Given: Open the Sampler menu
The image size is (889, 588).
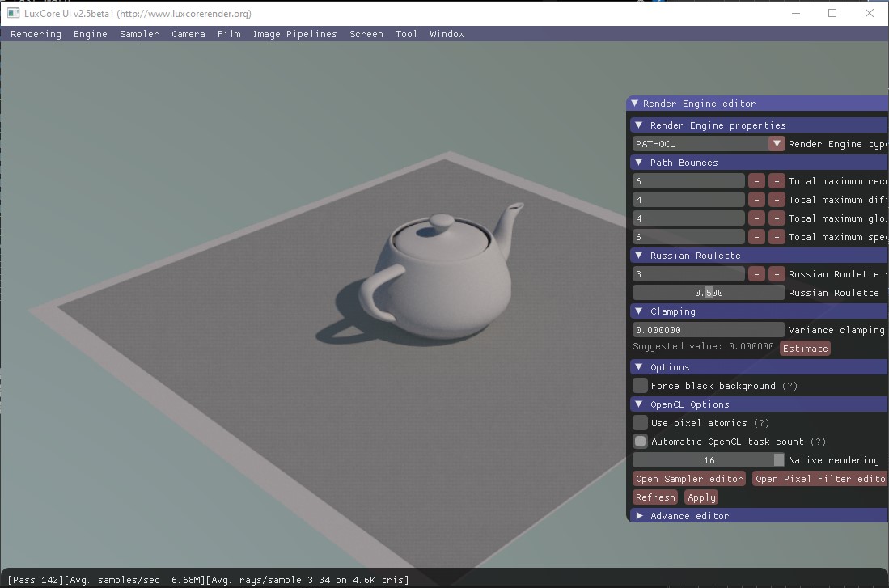Looking at the screenshot, I should pos(139,34).
